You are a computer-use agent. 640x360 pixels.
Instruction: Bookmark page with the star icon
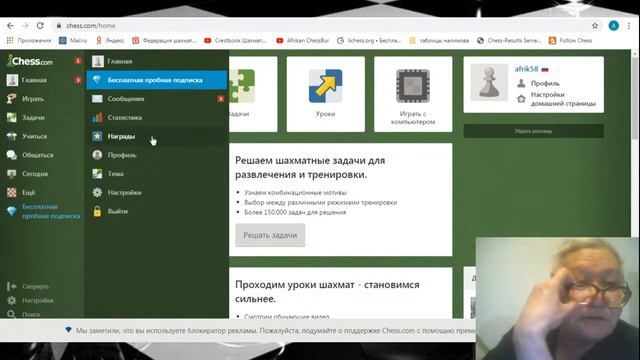595,26
